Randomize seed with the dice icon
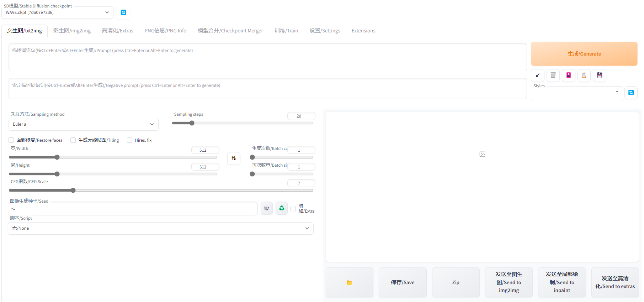This screenshot has height=302, width=644. pos(267,208)
